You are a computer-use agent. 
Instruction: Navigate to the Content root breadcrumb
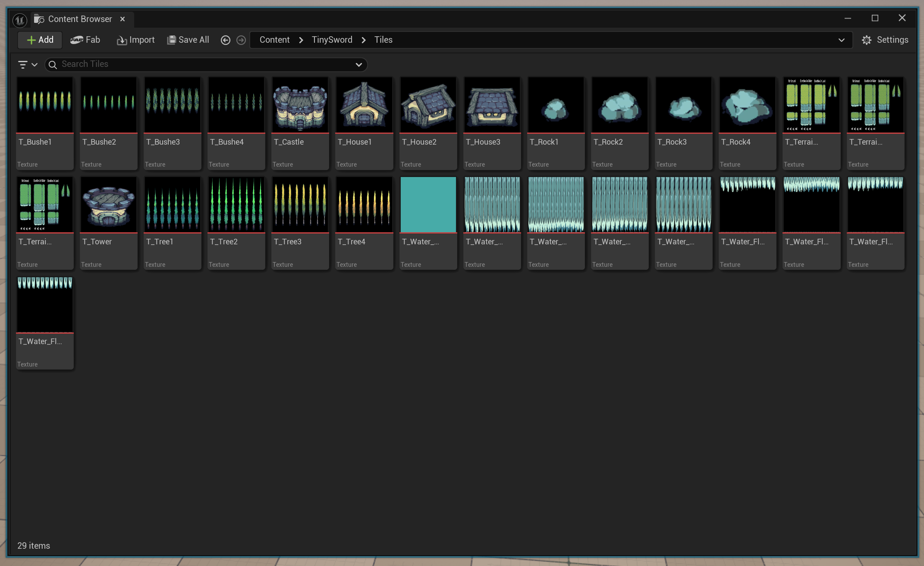coord(274,40)
